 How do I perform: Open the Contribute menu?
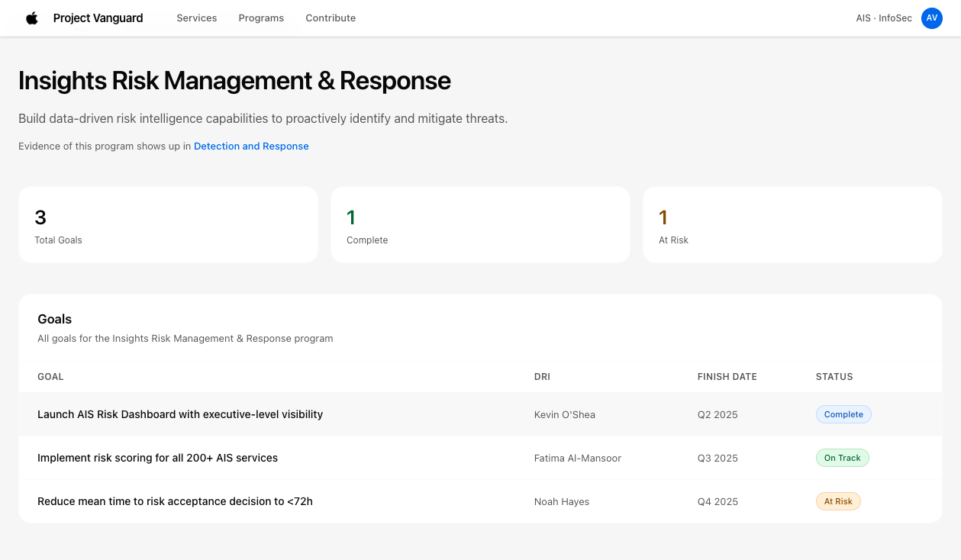click(x=331, y=18)
